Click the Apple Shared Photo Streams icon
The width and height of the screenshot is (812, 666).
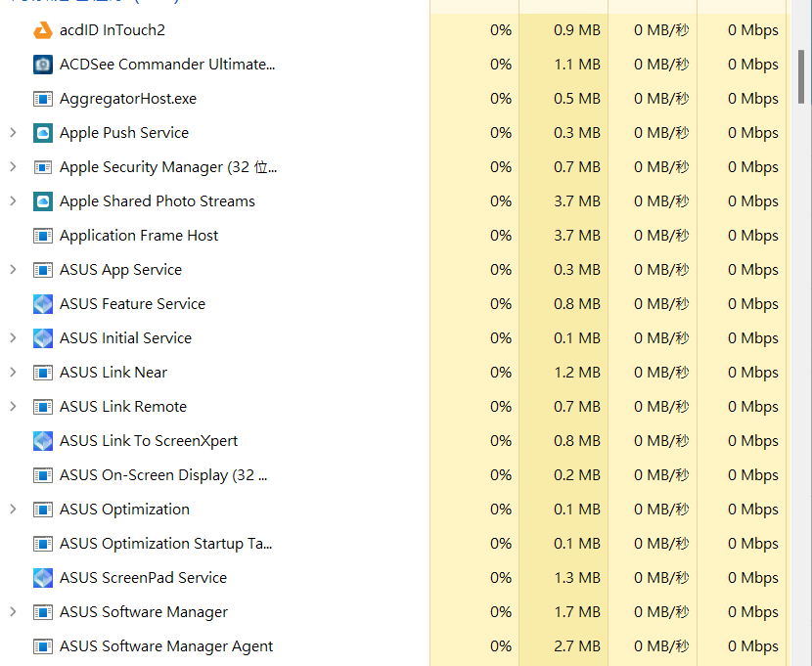click(x=42, y=201)
